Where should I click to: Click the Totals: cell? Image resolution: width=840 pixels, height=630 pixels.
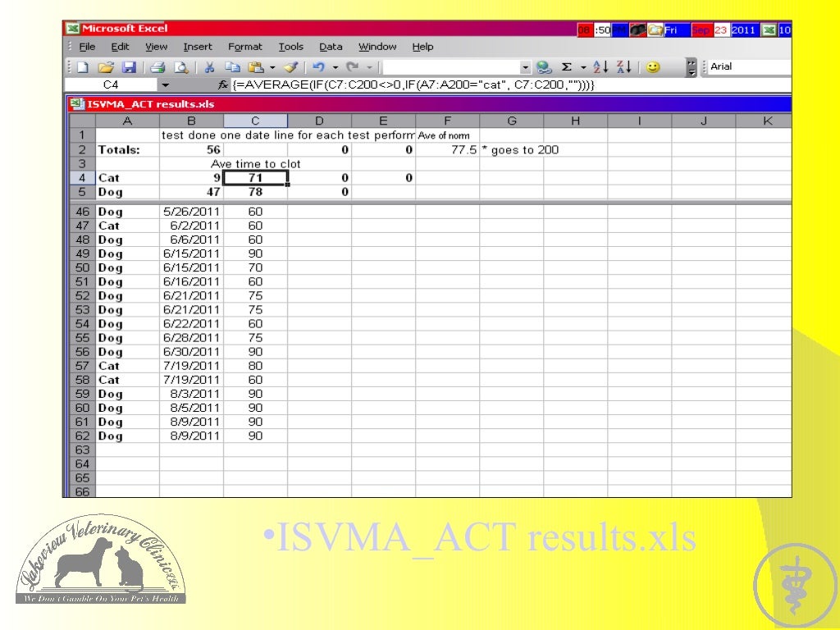click(127, 149)
